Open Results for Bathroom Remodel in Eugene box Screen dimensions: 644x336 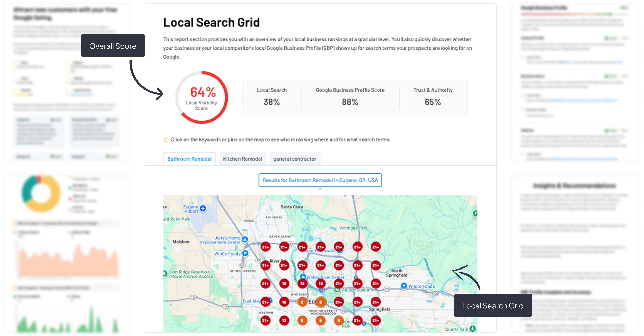[x=320, y=180]
